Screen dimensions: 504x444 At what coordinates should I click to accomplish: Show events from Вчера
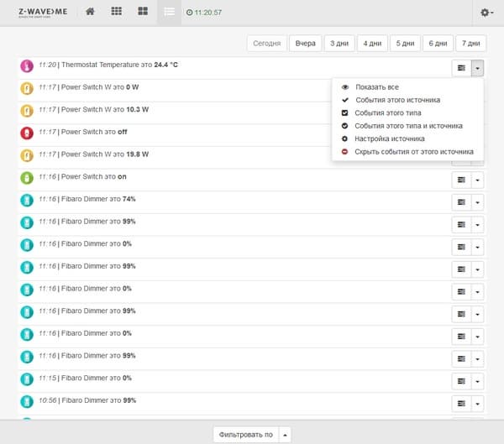click(x=306, y=43)
